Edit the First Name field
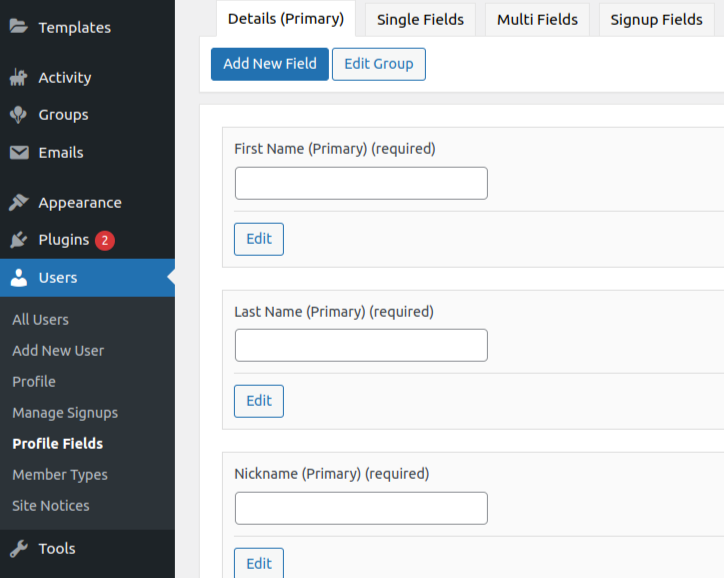 point(259,239)
